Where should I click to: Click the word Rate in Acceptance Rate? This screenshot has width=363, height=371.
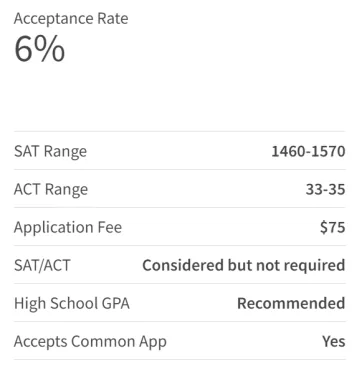pos(113,19)
